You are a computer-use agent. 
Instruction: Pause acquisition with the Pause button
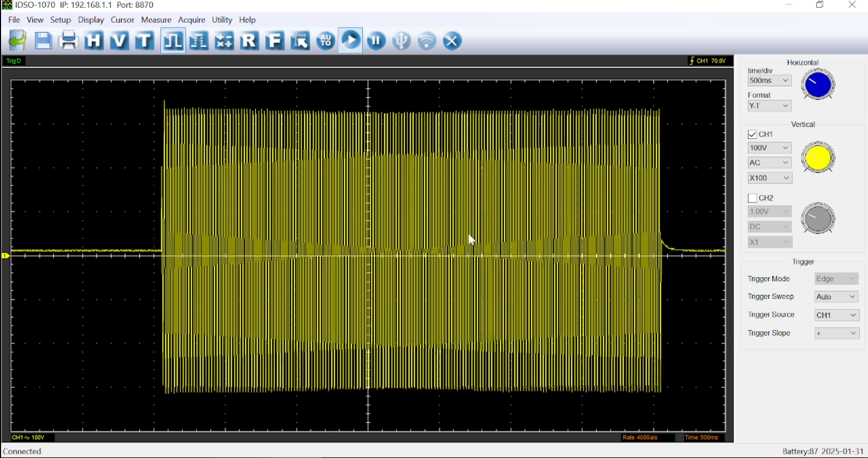tap(377, 41)
